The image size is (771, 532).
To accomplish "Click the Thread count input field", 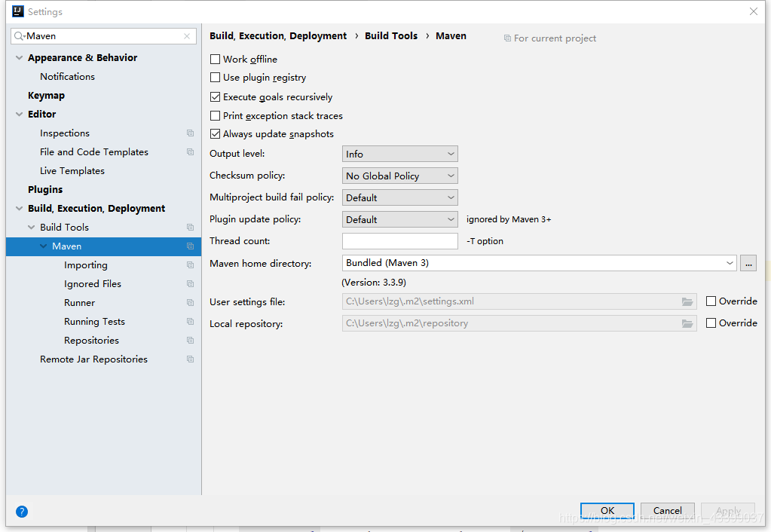I will click(399, 241).
